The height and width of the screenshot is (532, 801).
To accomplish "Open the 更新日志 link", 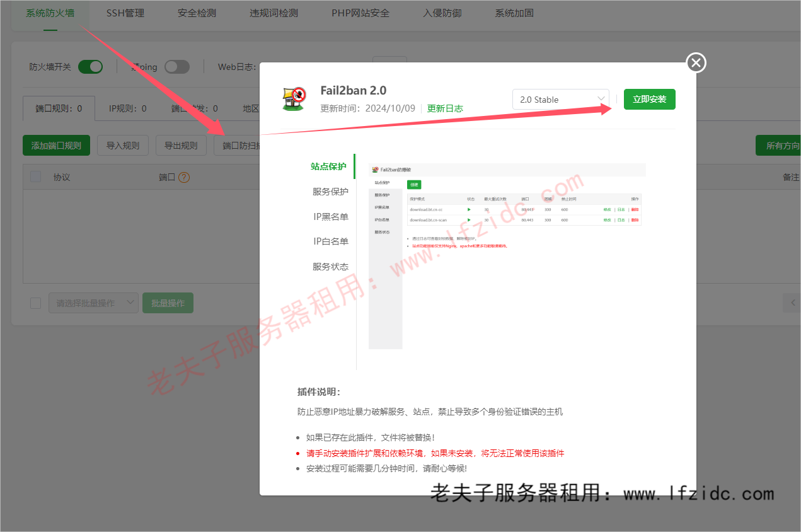I will tap(445, 108).
